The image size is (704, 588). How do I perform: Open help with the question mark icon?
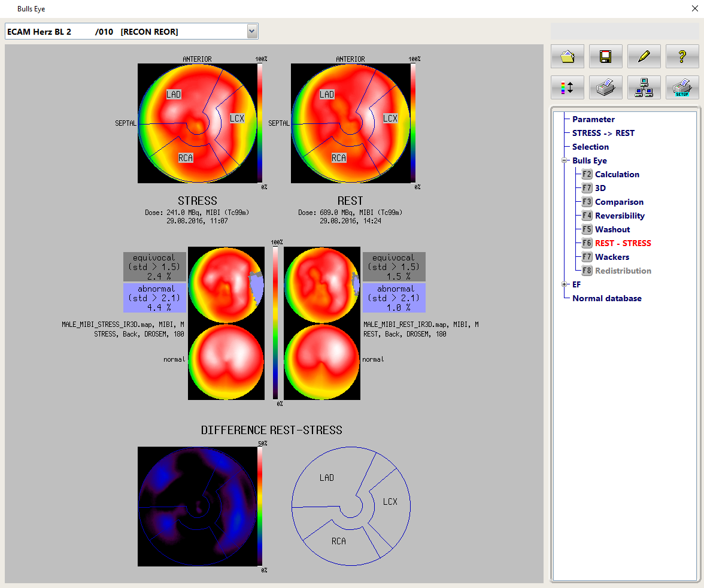682,56
